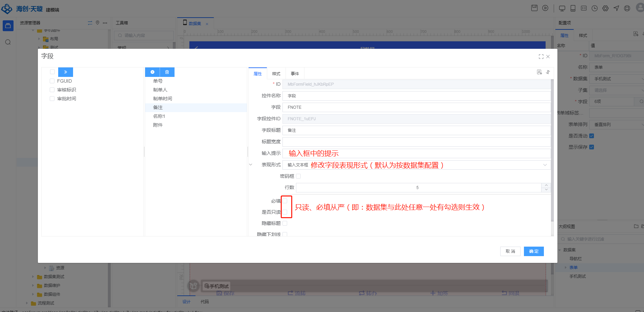Click the 标题宽度 input field

[x=416, y=142]
